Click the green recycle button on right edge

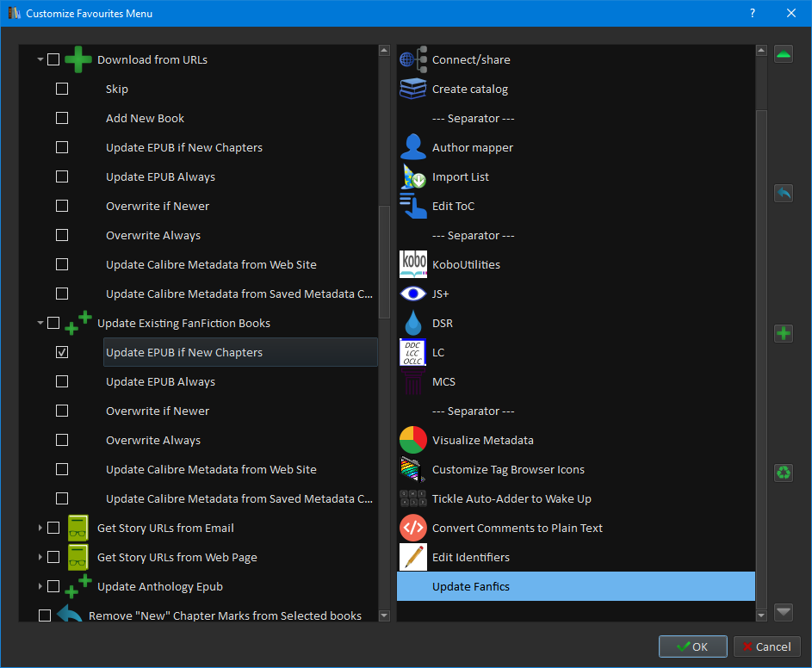coord(784,473)
